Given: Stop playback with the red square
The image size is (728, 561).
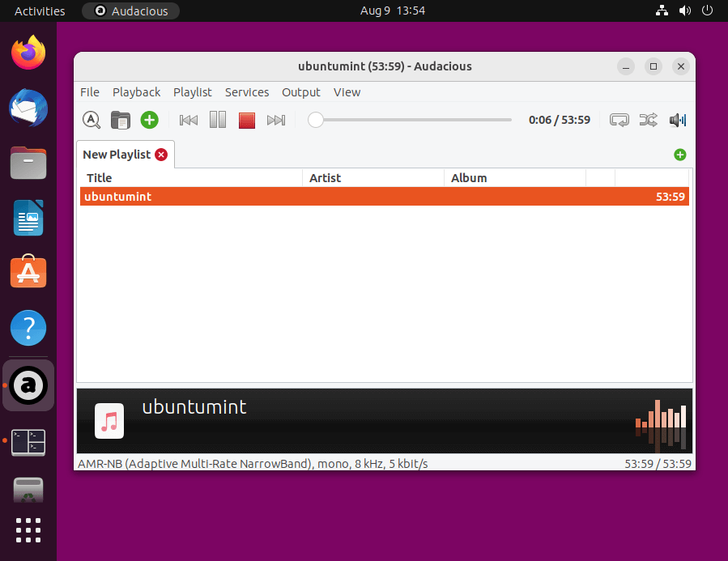Looking at the screenshot, I should pos(246,120).
